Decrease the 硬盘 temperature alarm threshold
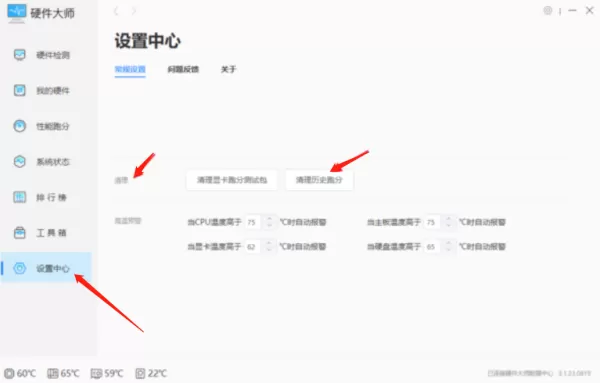This screenshot has height=383, width=600. [448, 249]
